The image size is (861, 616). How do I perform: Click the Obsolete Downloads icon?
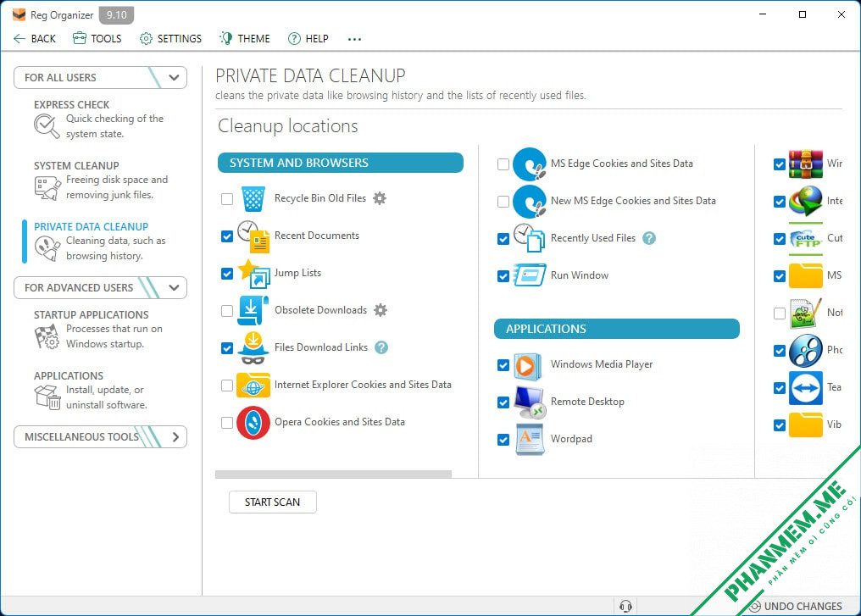(x=253, y=311)
